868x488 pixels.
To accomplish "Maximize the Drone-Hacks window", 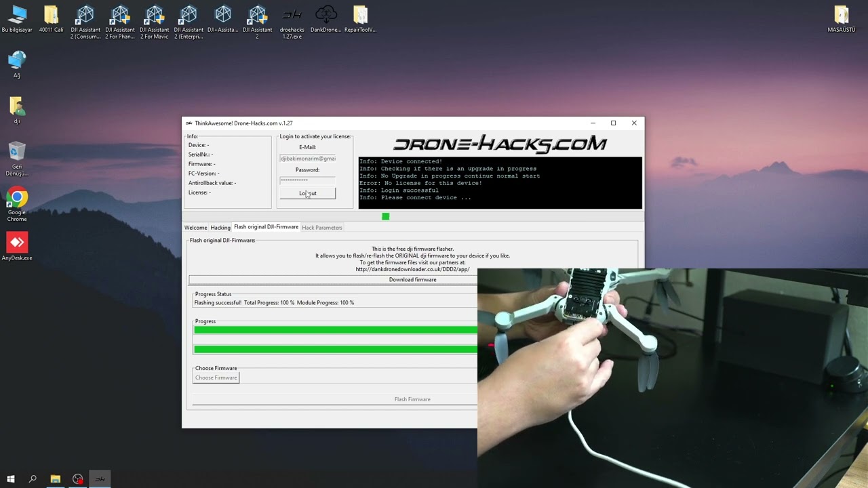I will [613, 123].
